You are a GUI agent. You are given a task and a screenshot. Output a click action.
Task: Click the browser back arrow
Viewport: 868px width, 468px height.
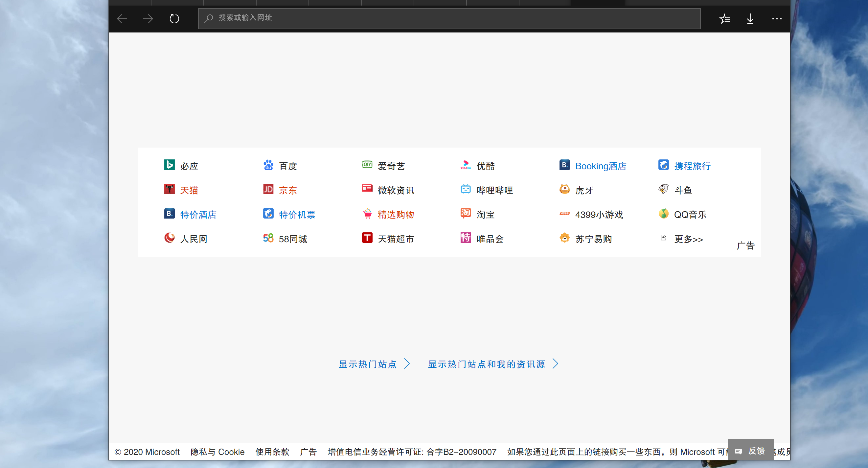coord(122,18)
